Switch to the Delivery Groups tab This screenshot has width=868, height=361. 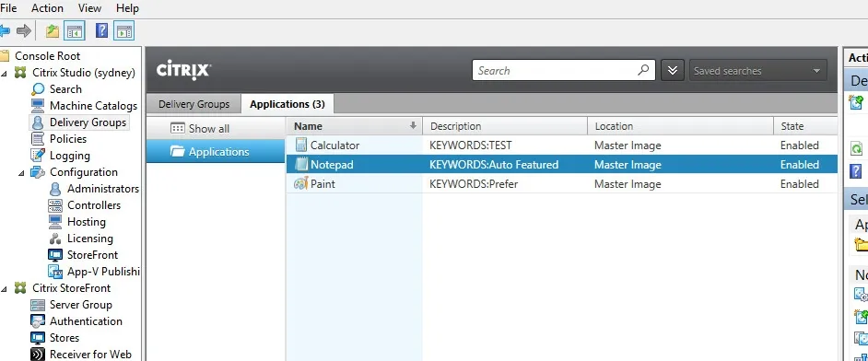194,104
